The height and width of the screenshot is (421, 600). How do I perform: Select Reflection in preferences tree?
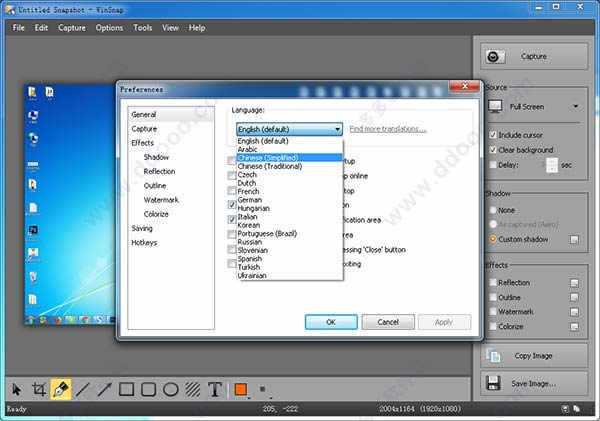[159, 171]
